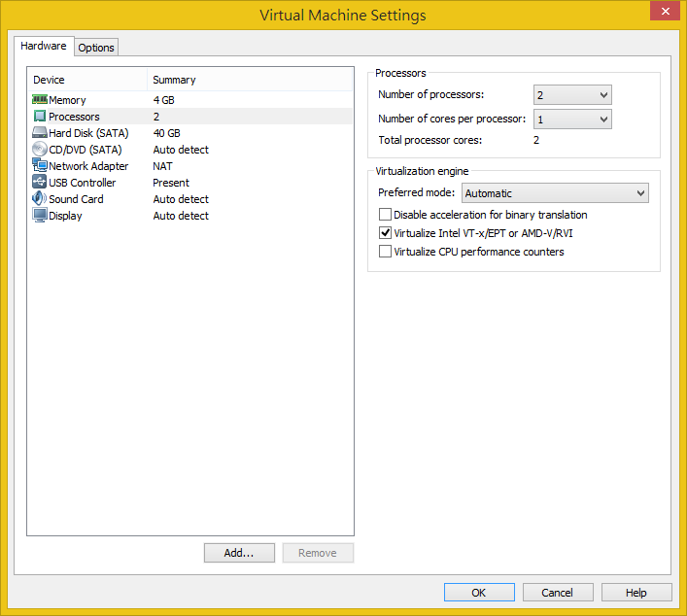Click the Cancel button
This screenshot has height=616, width=687.
pos(558,593)
